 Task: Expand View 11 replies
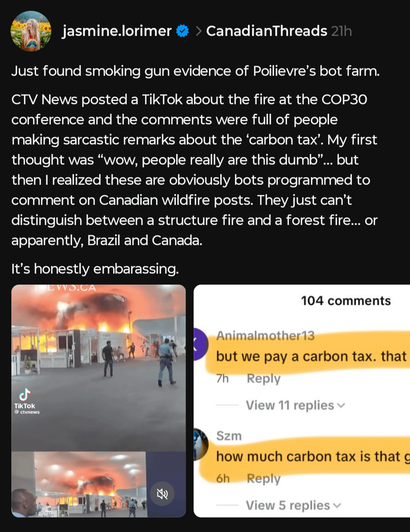[290, 405]
